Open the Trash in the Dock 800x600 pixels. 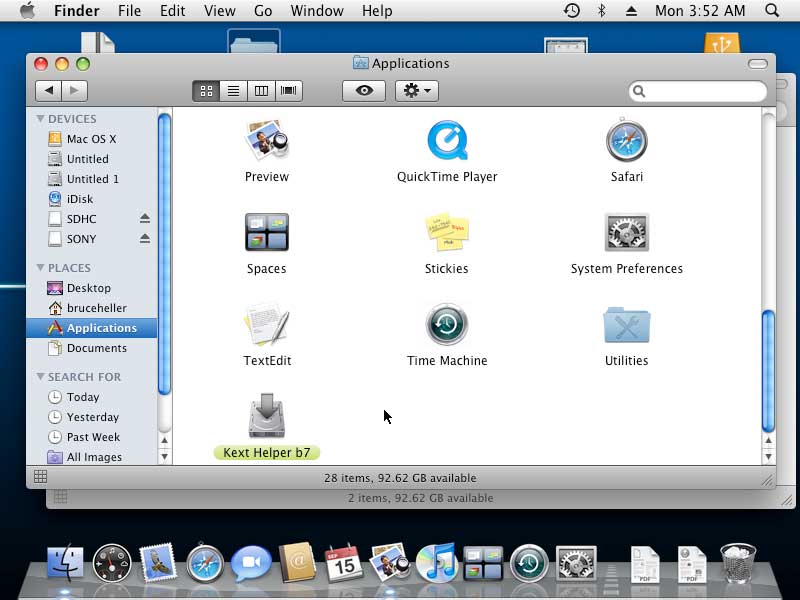(738, 563)
